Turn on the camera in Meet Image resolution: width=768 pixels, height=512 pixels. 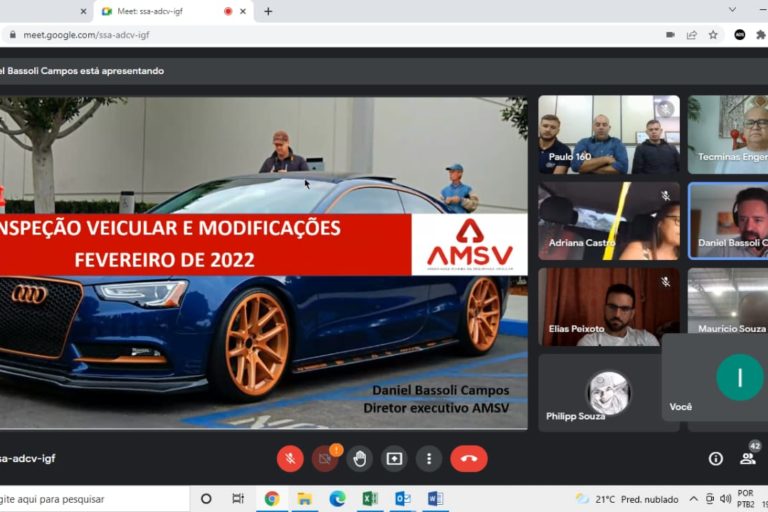[x=324, y=458]
